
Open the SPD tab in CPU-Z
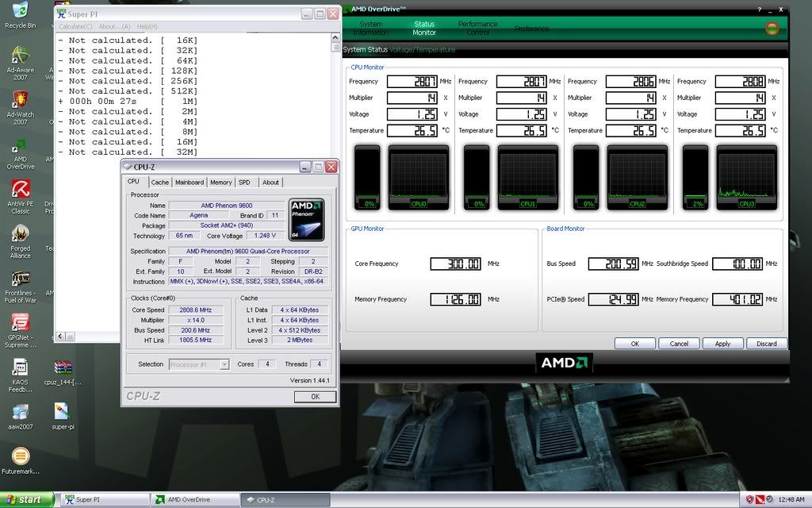(244, 183)
